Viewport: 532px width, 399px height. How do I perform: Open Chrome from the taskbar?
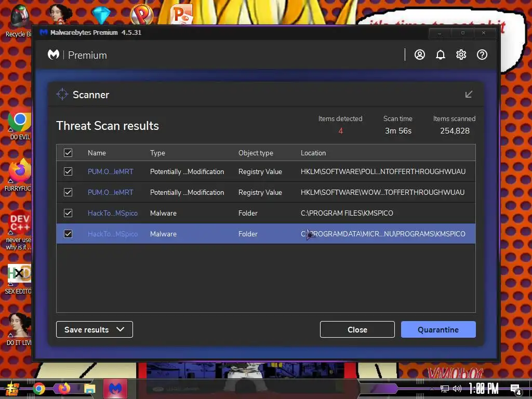pyautogui.click(x=38, y=389)
